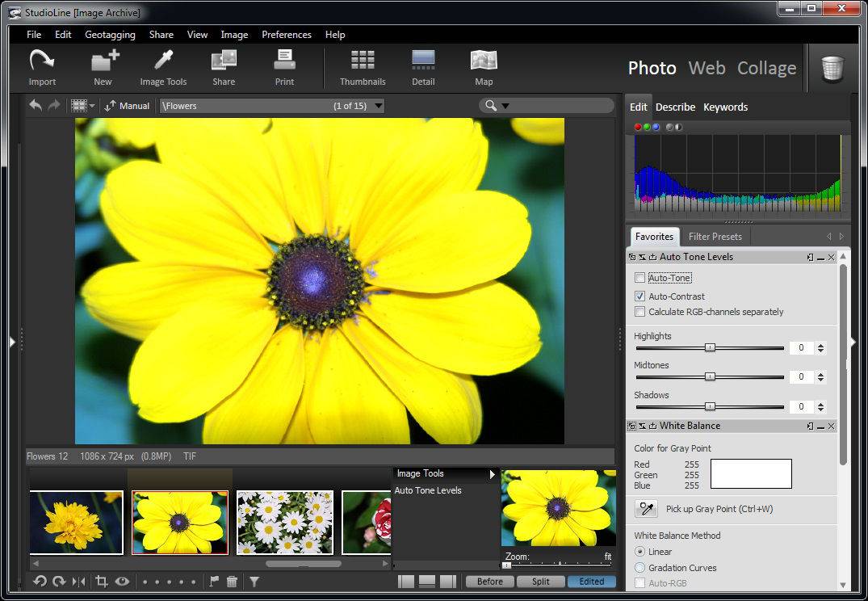The height and width of the screenshot is (601, 868).
Task: Open the thumbnail grid size dropdown
Action: click(x=92, y=106)
